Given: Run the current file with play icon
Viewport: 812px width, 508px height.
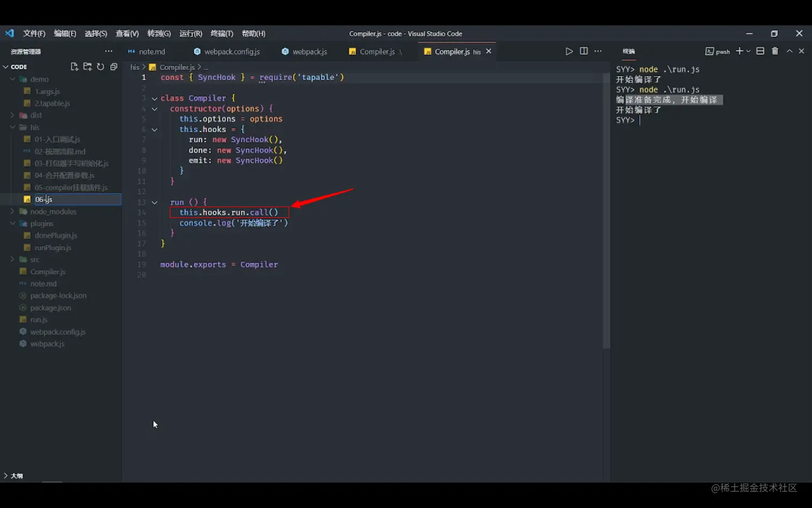Looking at the screenshot, I should (x=569, y=51).
